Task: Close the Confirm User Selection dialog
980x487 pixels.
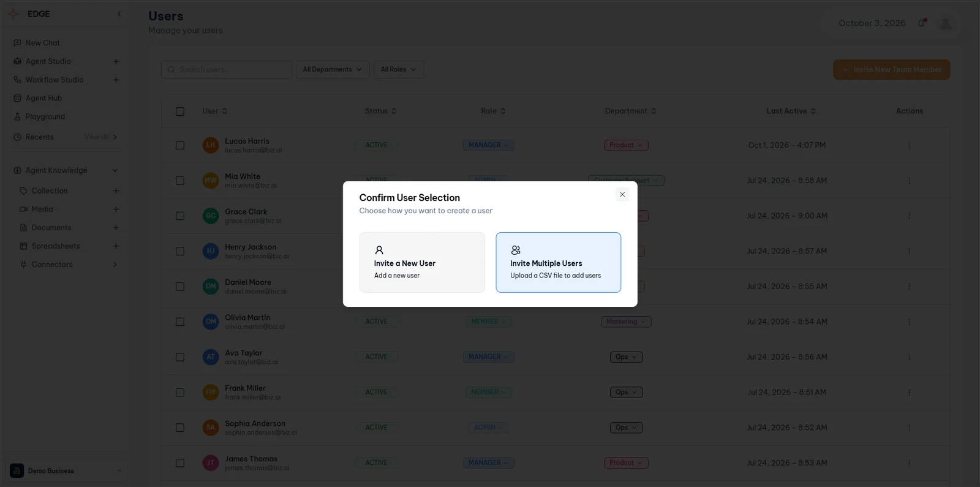Action: click(x=622, y=194)
